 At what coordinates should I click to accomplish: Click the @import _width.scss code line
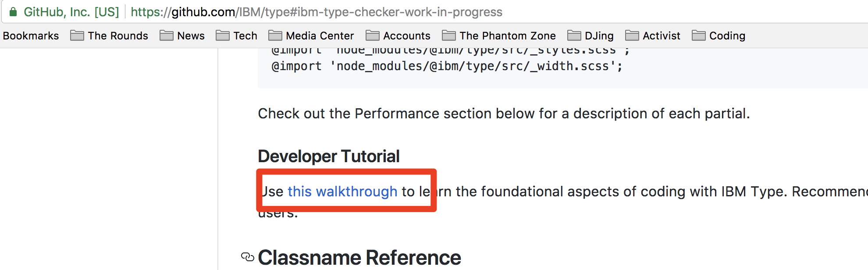tap(447, 66)
